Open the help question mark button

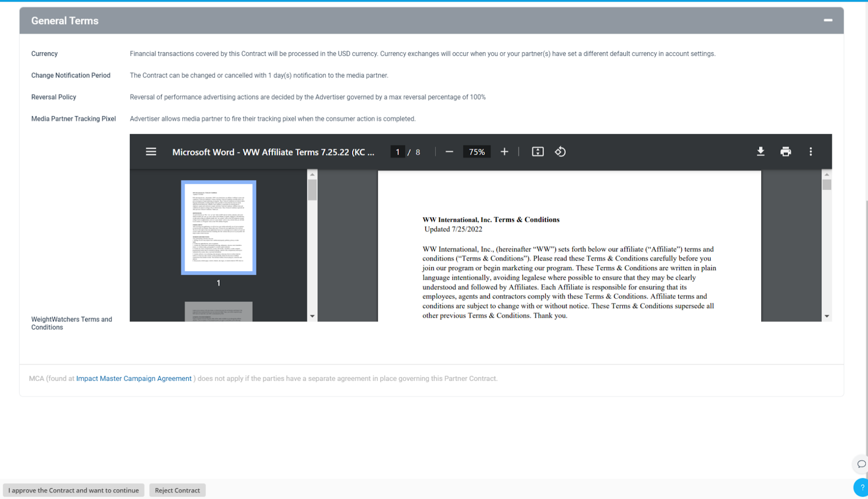point(861,487)
